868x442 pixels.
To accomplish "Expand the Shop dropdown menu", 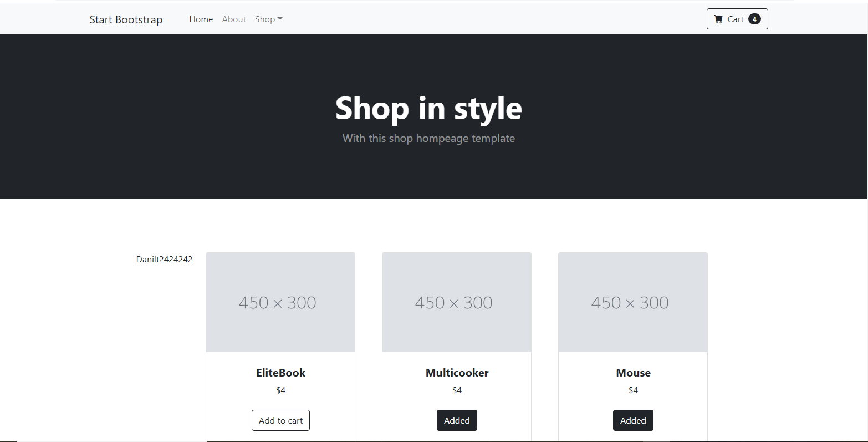I will 265,19.
